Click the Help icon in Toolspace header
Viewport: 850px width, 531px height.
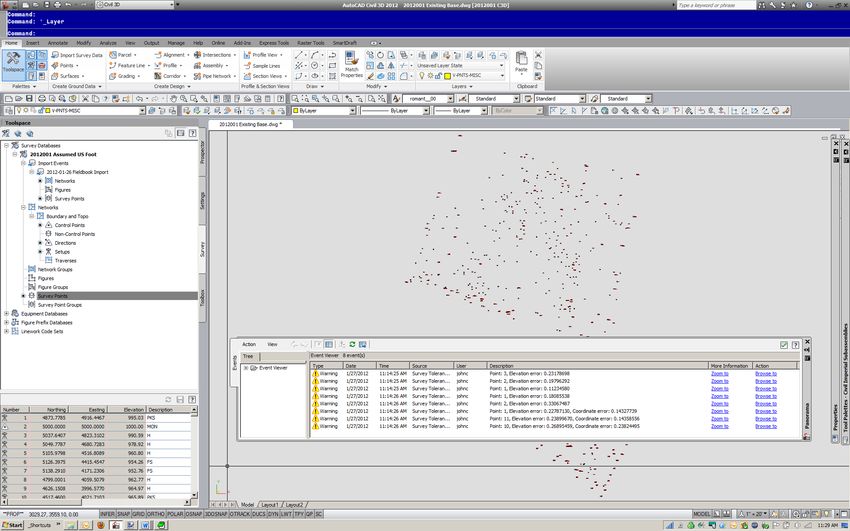tap(191, 133)
